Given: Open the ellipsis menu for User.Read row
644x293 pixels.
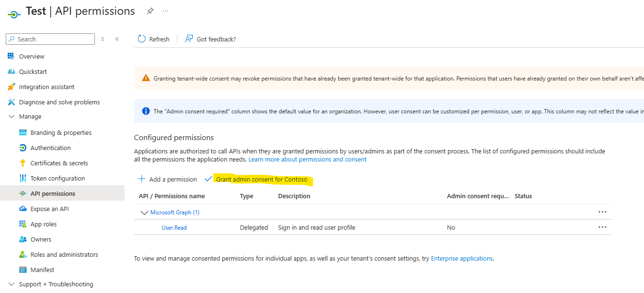Looking at the screenshot, I should (x=602, y=227).
